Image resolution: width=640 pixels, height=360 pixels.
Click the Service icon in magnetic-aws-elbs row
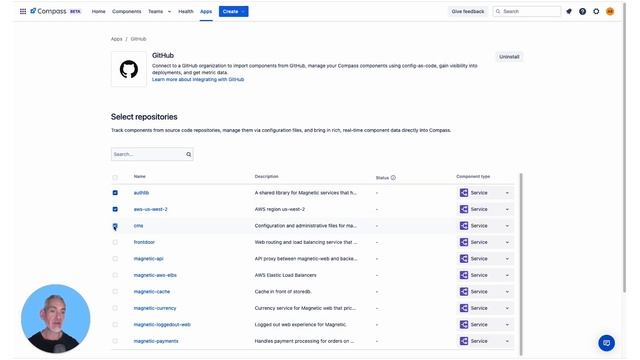[464, 275]
